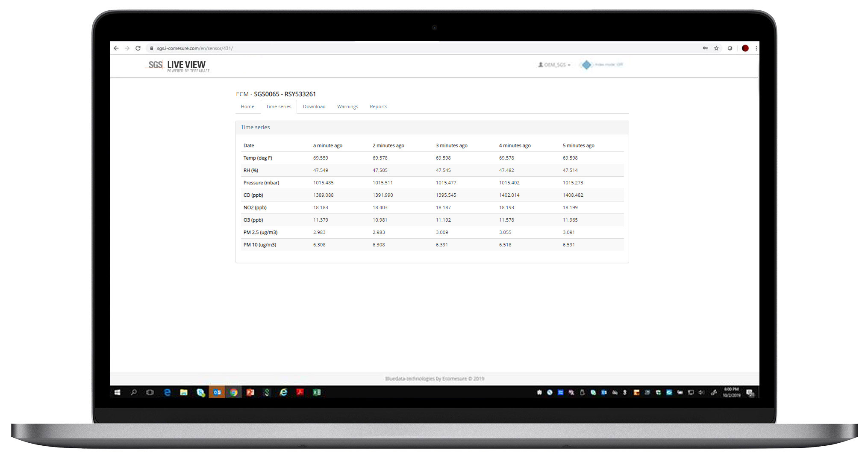The height and width of the screenshot is (468, 868).
Task: Go to the Reports tab
Action: (378, 107)
